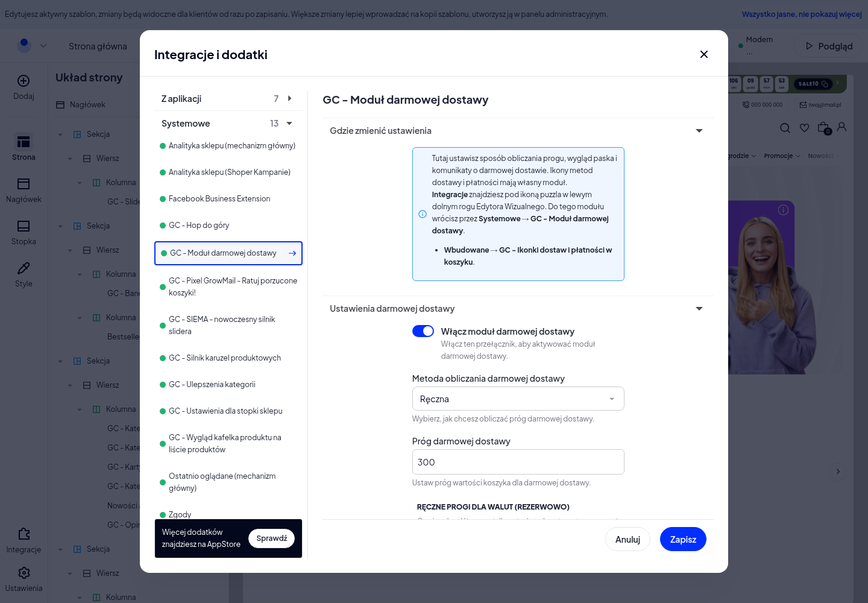Collapse the Ustawienia darmowej dostawy section
The height and width of the screenshot is (603, 868).
tap(699, 309)
